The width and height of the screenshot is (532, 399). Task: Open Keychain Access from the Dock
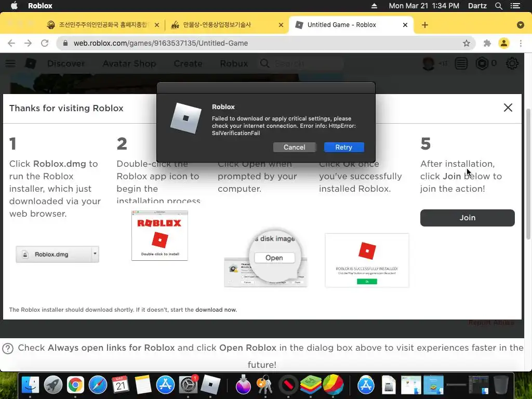(264, 385)
